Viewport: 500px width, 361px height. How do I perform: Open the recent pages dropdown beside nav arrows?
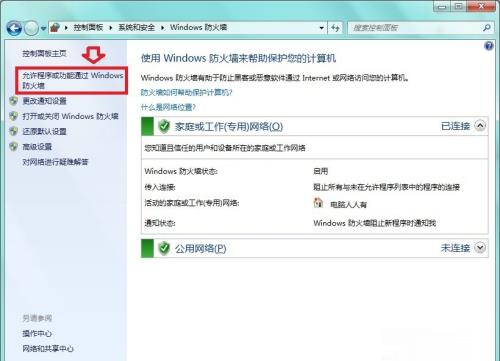(43, 29)
